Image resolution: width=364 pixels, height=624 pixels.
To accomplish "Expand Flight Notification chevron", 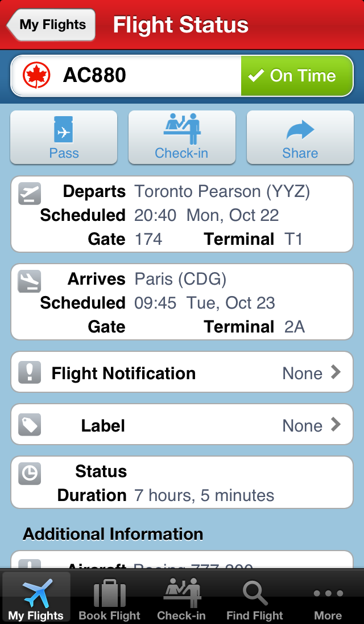I will pos(336,372).
